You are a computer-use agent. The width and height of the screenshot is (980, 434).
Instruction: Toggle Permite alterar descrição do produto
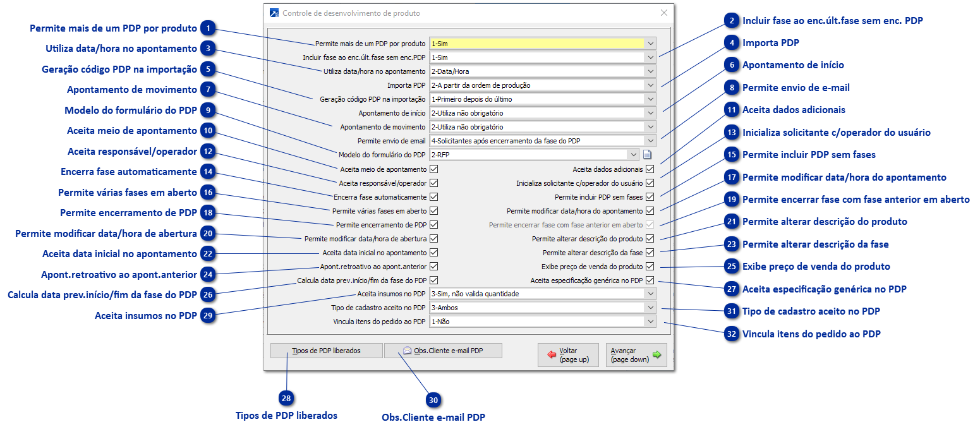[x=650, y=239]
